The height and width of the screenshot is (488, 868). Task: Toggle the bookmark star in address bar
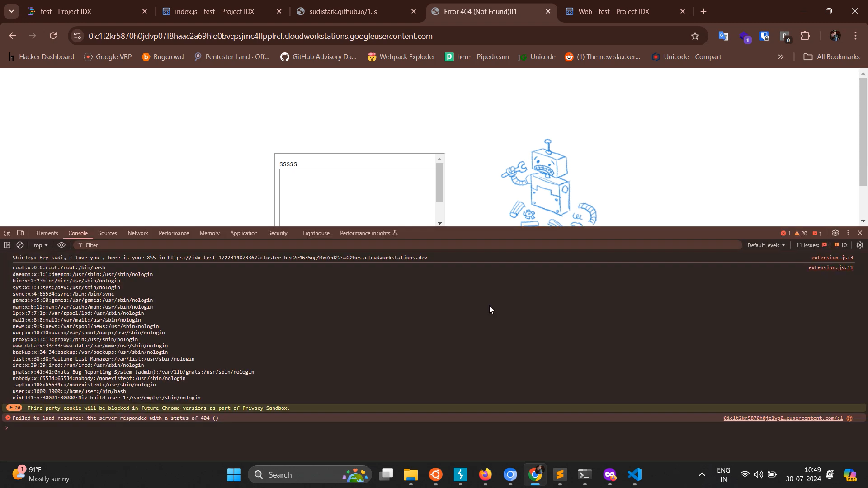tap(695, 36)
